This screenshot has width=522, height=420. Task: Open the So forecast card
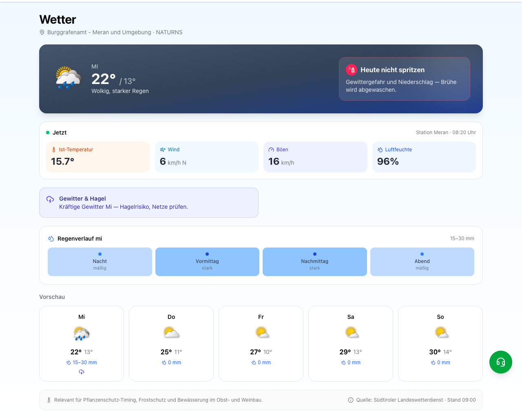click(440, 344)
